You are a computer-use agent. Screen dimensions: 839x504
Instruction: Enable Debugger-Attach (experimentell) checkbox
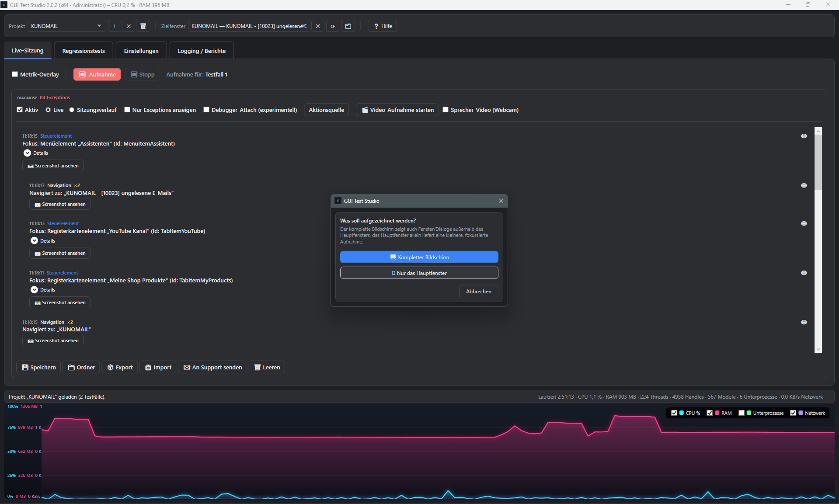coord(206,110)
